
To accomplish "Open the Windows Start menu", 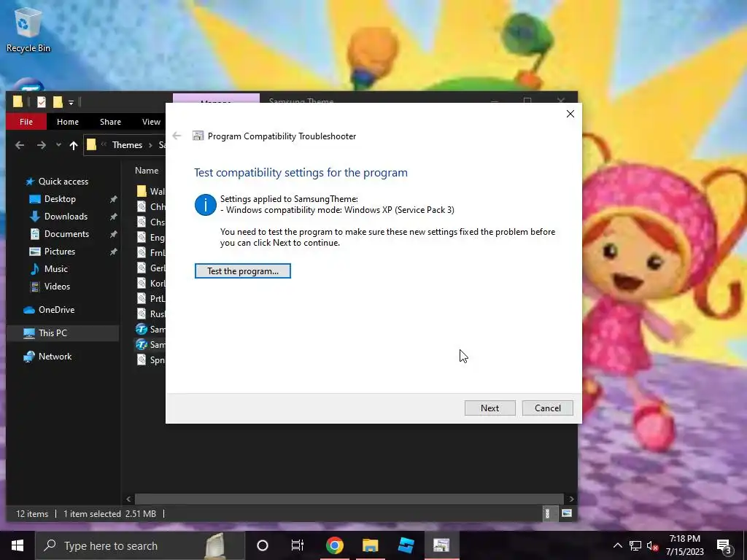I will (x=18, y=545).
